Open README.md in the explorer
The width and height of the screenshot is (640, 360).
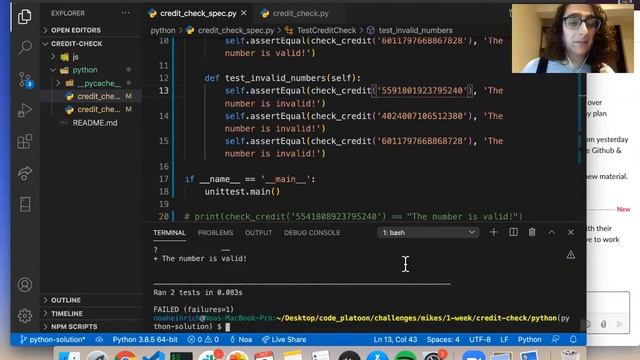[95, 123]
